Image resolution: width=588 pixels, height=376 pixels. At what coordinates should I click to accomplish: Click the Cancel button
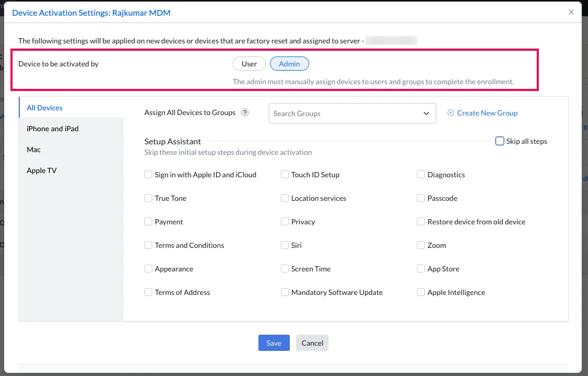(312, 343)
